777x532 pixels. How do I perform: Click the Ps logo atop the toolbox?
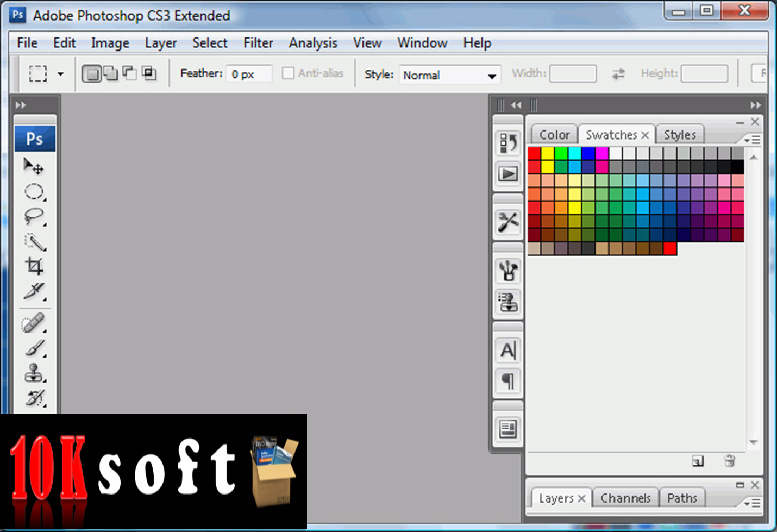[35, 139]
